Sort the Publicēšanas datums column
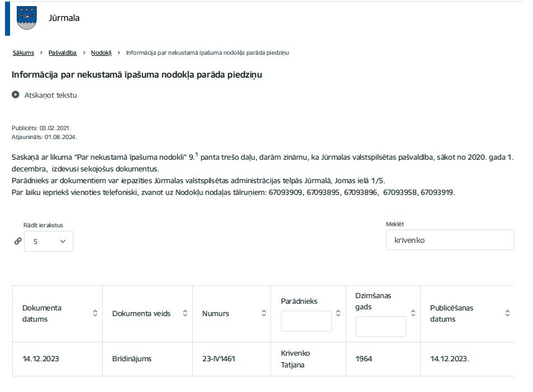The height and width of the screenshot is (392, 533). (x=506, y=313)
